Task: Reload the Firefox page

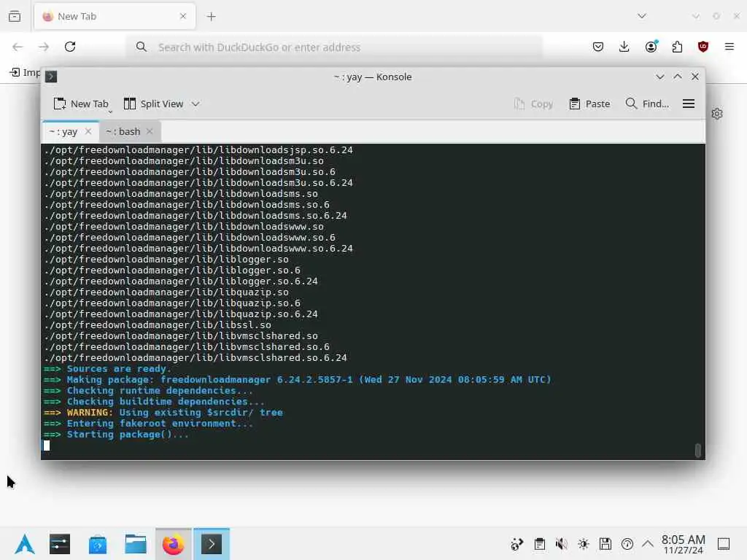Action: pos(70,47)
